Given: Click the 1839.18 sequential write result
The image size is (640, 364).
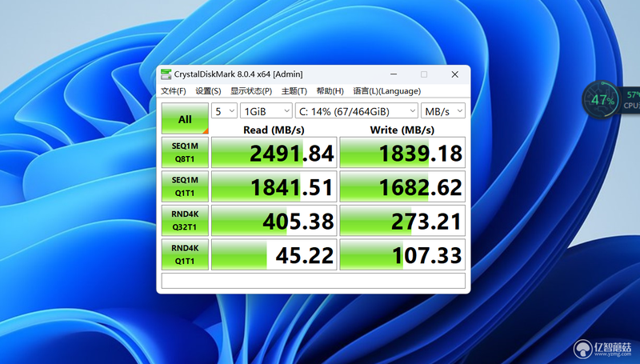Looking at the screenshot, I should pos(402,153).
